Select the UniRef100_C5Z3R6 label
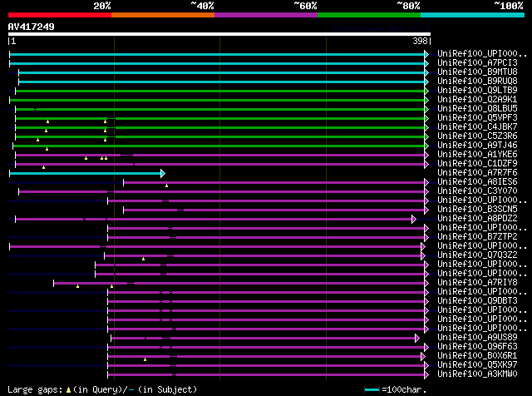532x396 pixels. [x=477, y=136]
